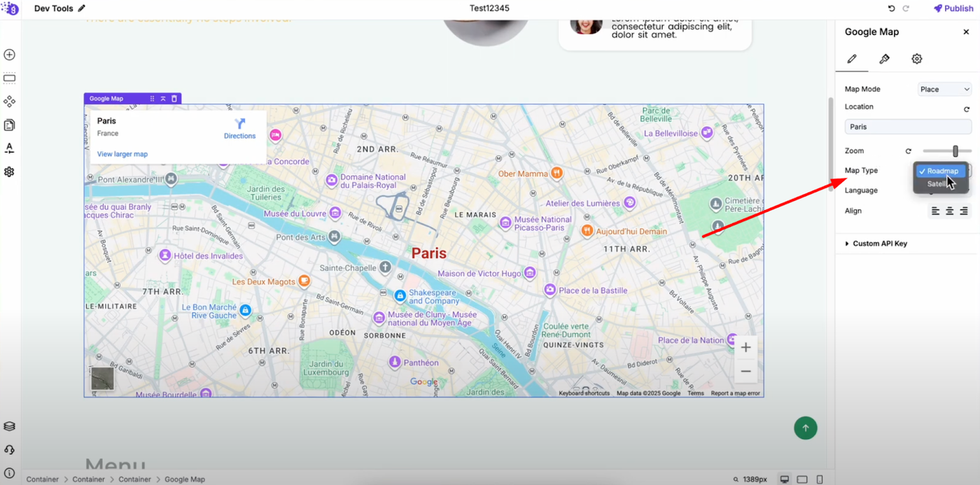
Task: Reset Zoom with the circular arrow icon
Action: tap(909, 151)
